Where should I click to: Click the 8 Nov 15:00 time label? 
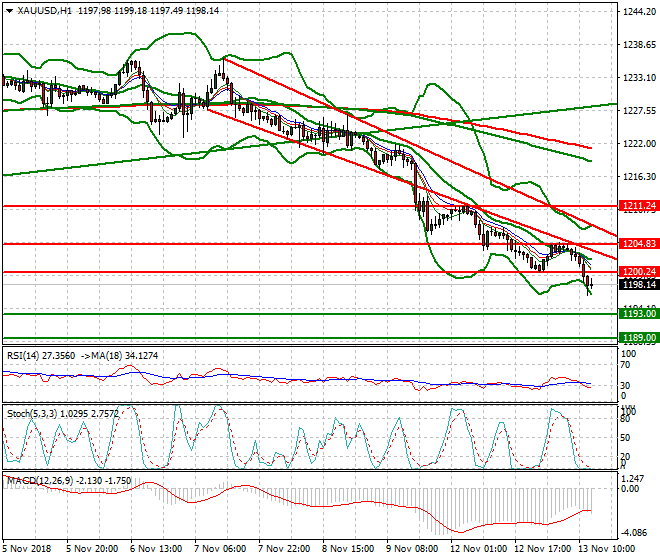[348, 549]
